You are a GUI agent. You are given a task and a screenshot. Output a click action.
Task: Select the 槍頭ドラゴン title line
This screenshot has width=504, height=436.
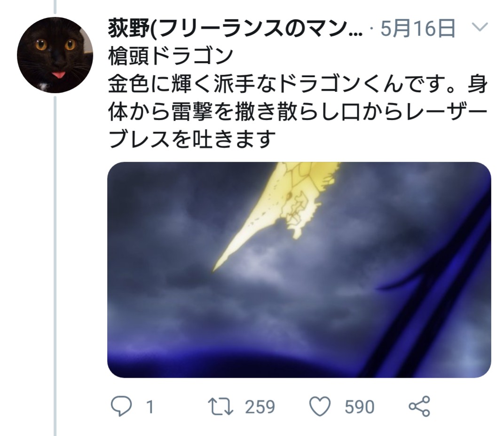[171, 56]
